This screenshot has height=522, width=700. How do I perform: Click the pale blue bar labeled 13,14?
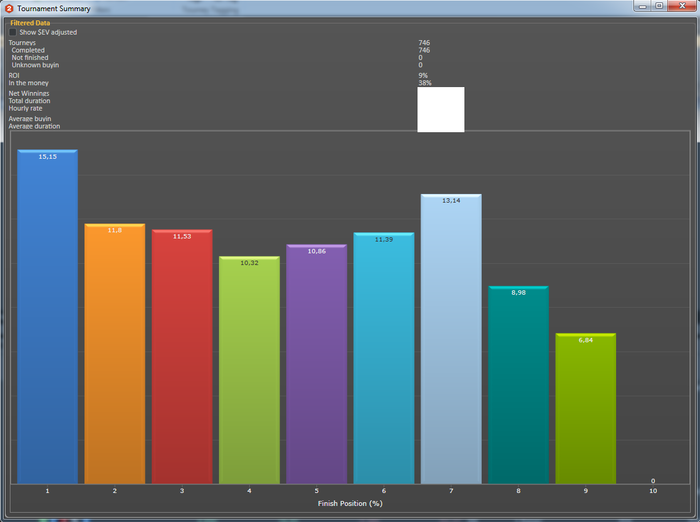tap(451, 339)
